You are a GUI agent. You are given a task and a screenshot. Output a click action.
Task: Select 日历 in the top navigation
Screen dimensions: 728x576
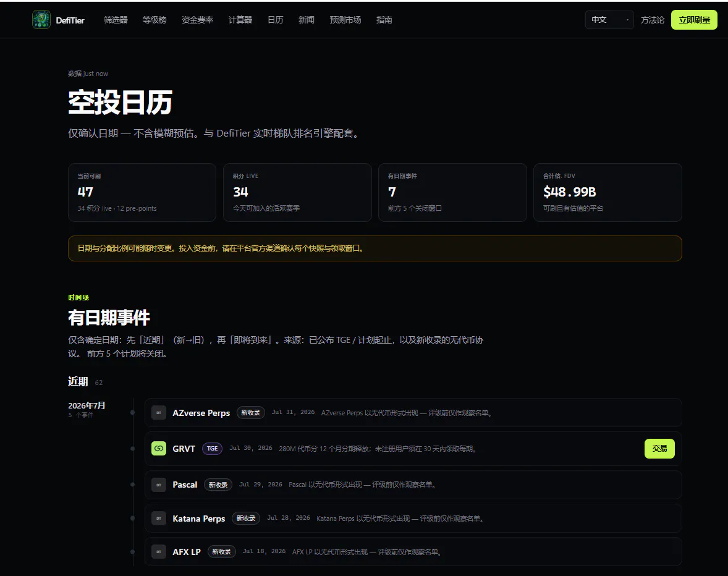[276, 20]
